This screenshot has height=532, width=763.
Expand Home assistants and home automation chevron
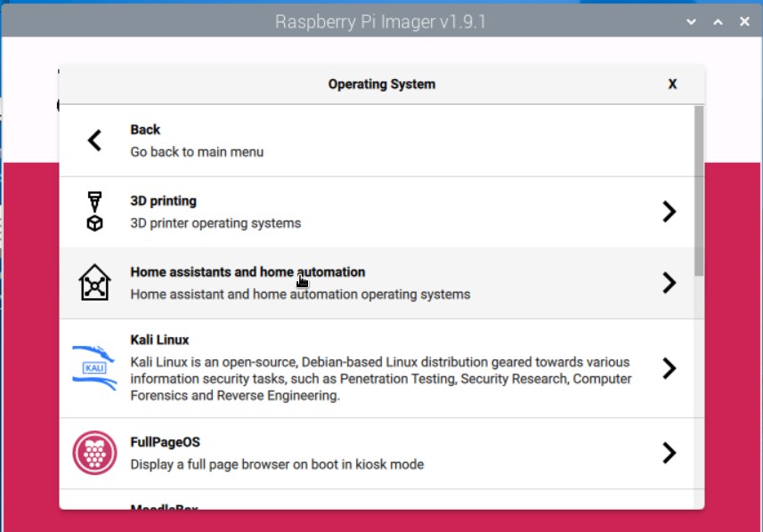coord(670,283)
